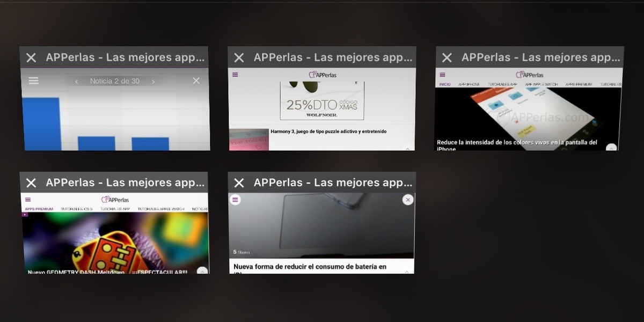
Task: Tap scroll-to-top arrow in the Geometry Dash tab
Action: (202, 270)
